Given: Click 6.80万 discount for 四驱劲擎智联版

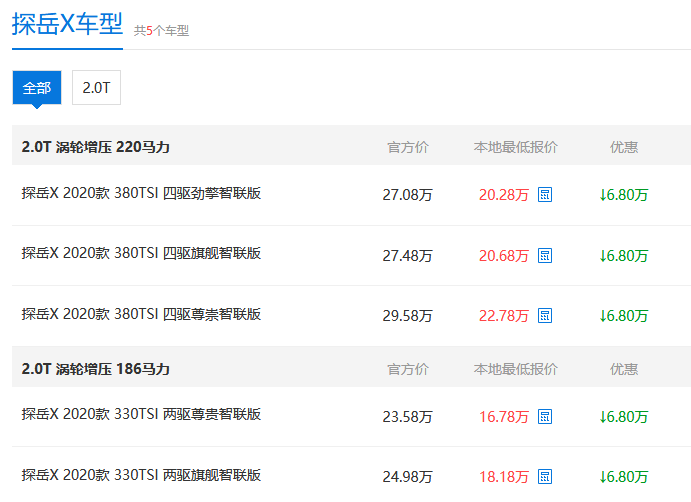Looking at the screenshot, I should tap(624, 195).
